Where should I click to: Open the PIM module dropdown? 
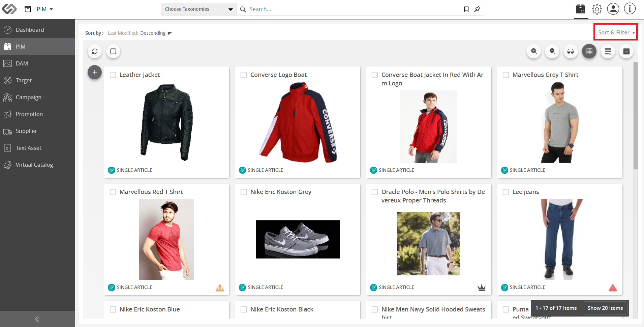(45, 9)
